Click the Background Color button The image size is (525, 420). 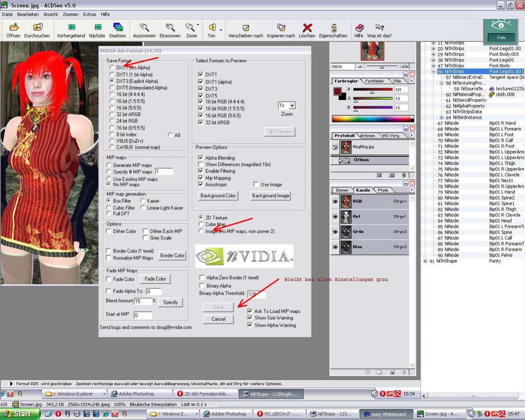click(x=218, y=196)
